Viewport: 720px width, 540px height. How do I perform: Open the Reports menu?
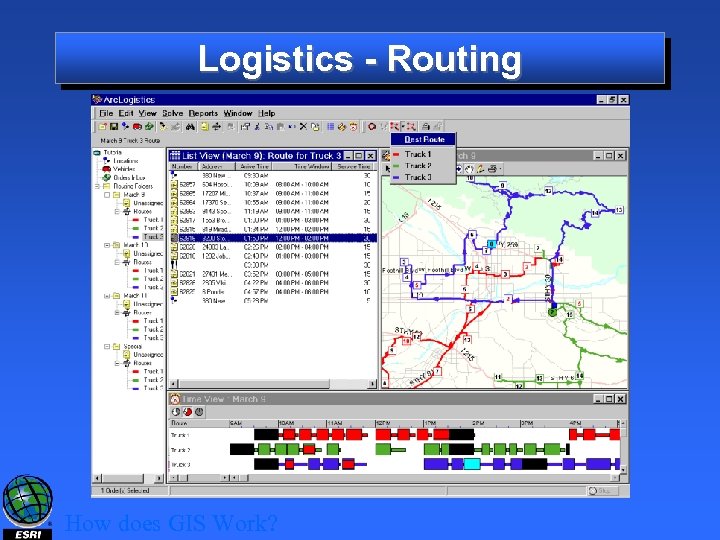coord(203,113)
